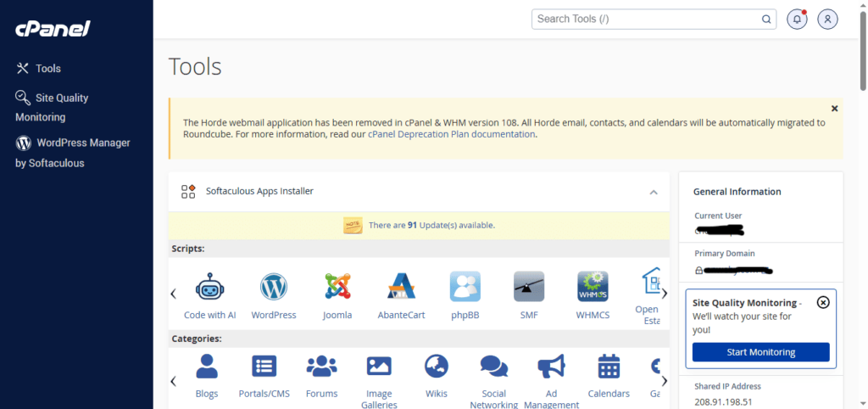Open the WHMCS script icon

[x=593, y=286]
